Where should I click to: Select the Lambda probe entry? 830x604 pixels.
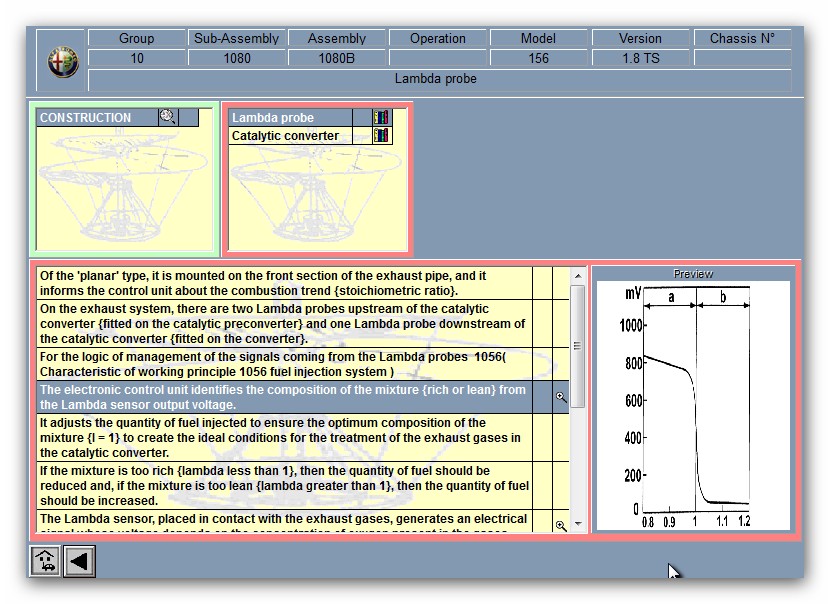(x=290, y=118)
